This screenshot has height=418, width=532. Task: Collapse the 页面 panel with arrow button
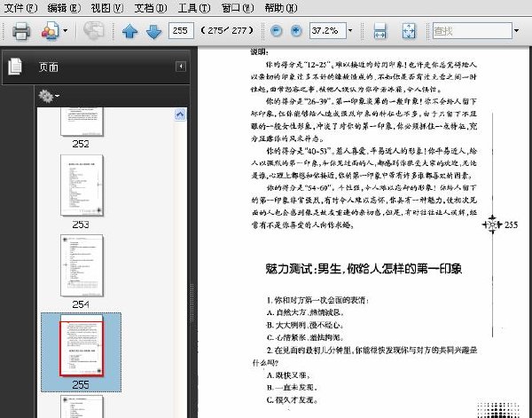click(181, 67)
